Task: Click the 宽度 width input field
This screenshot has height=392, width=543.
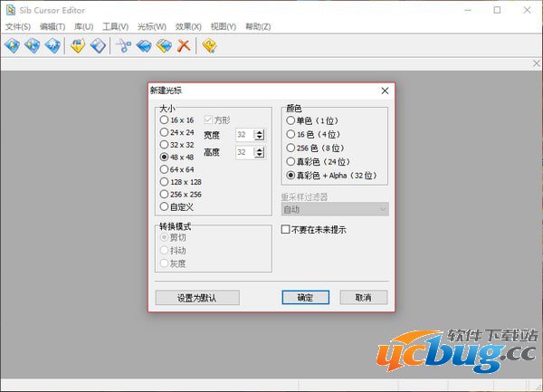Action: [245, 135]
